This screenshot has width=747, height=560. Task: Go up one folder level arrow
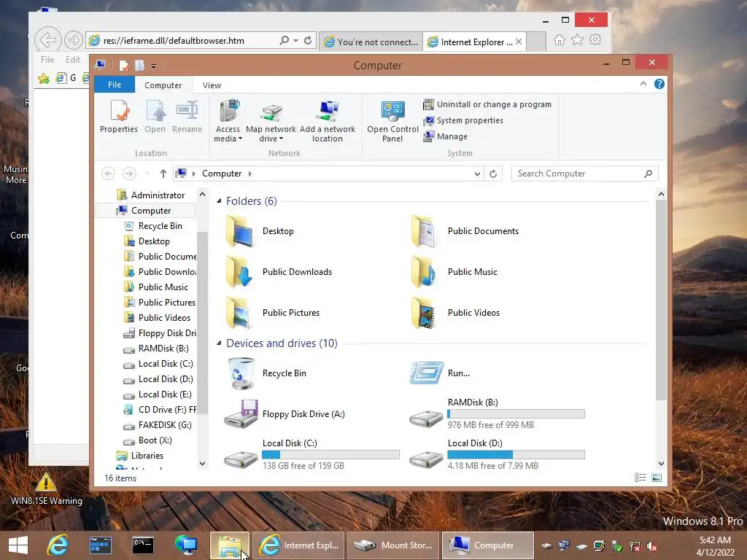tap(163, 174)
